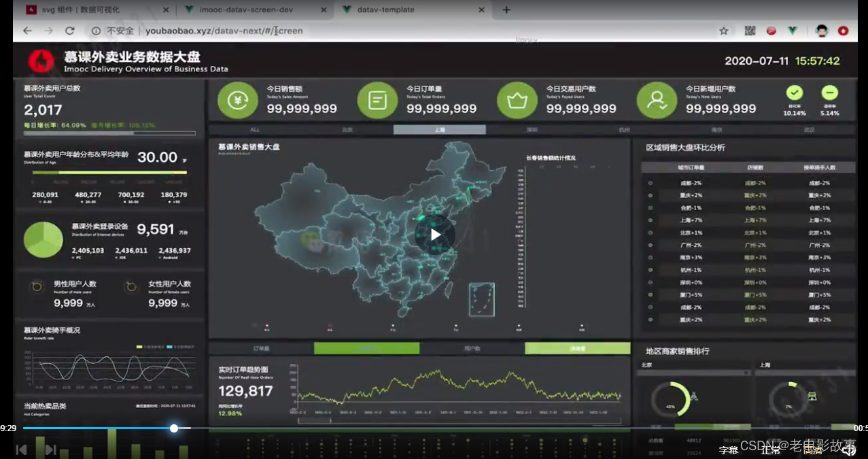Select the datav-template browser tab

tap(415, 10)
